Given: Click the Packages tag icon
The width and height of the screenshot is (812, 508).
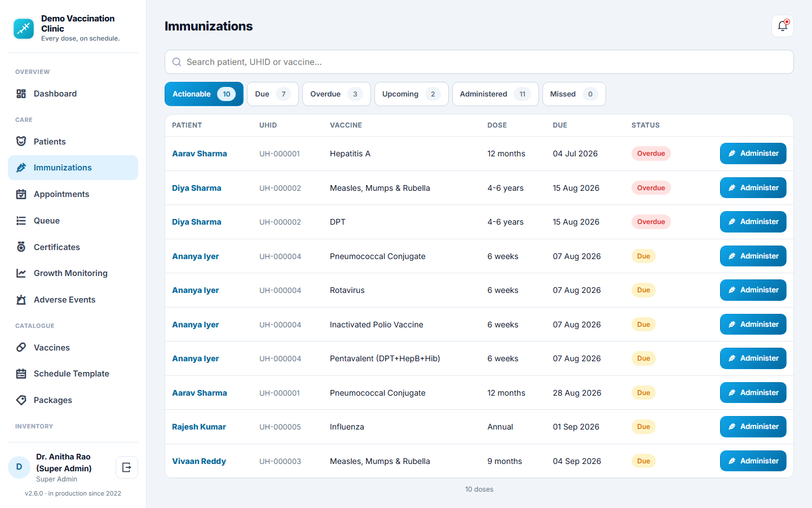Looking at the screenshot, I should [21, 400].
